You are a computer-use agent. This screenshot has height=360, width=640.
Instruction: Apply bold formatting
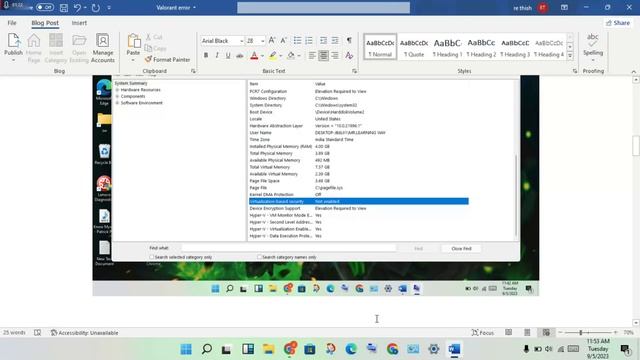pyautogui.click(x=206, y=55)
